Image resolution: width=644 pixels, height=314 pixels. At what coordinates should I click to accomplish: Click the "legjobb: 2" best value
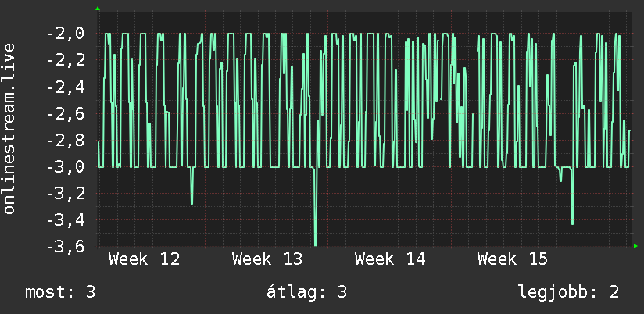(568, 292)
